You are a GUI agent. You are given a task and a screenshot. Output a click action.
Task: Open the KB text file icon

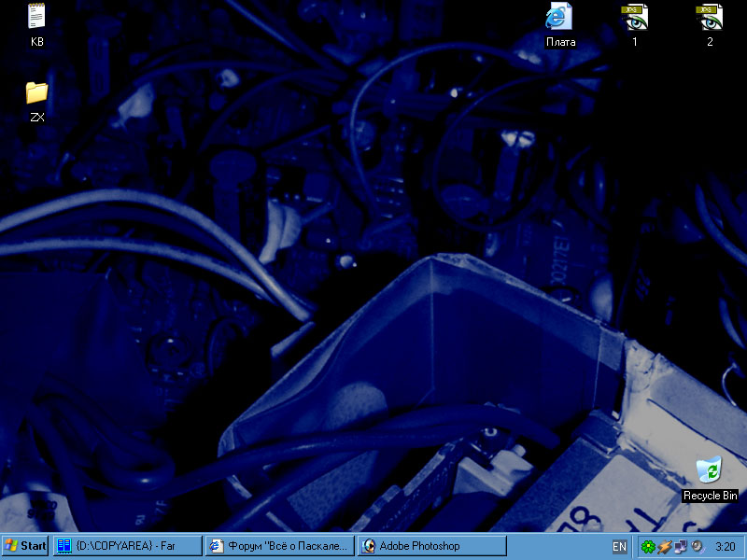[x=37, y=17]
